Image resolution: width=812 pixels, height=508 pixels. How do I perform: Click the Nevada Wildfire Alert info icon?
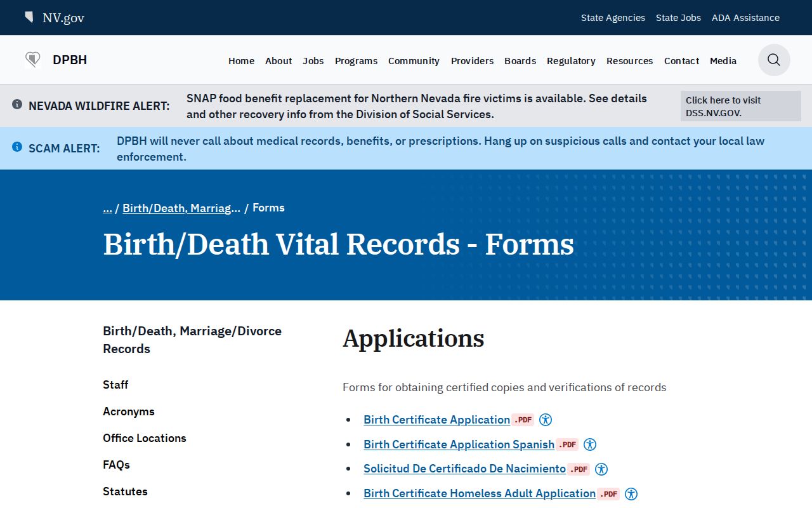coord(17,104)
